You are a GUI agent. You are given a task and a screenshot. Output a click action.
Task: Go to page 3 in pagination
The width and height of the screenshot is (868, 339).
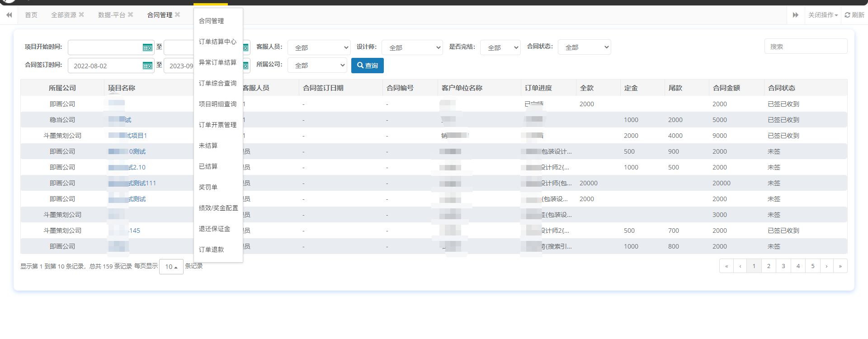[783, 266]
